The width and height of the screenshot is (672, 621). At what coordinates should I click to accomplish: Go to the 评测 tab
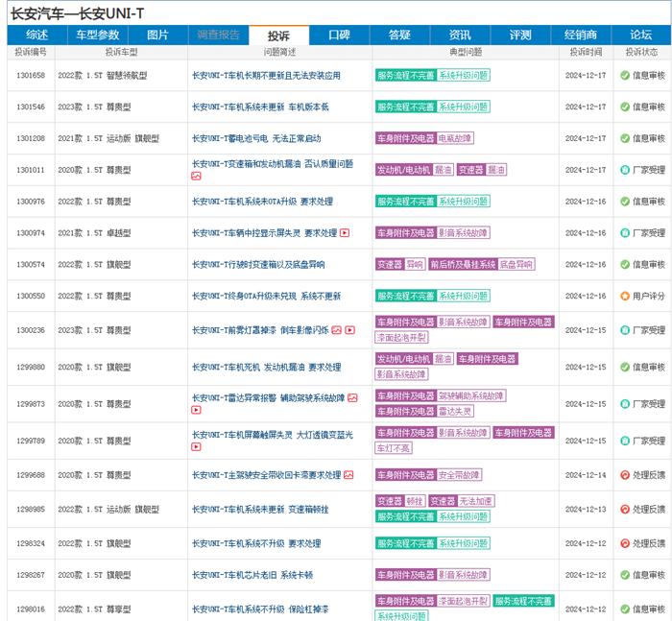[x=520, y=36]
